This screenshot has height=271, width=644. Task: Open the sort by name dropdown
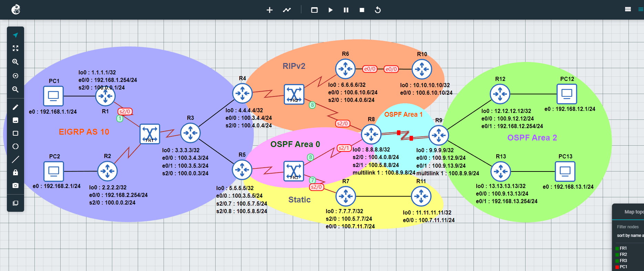630,236
